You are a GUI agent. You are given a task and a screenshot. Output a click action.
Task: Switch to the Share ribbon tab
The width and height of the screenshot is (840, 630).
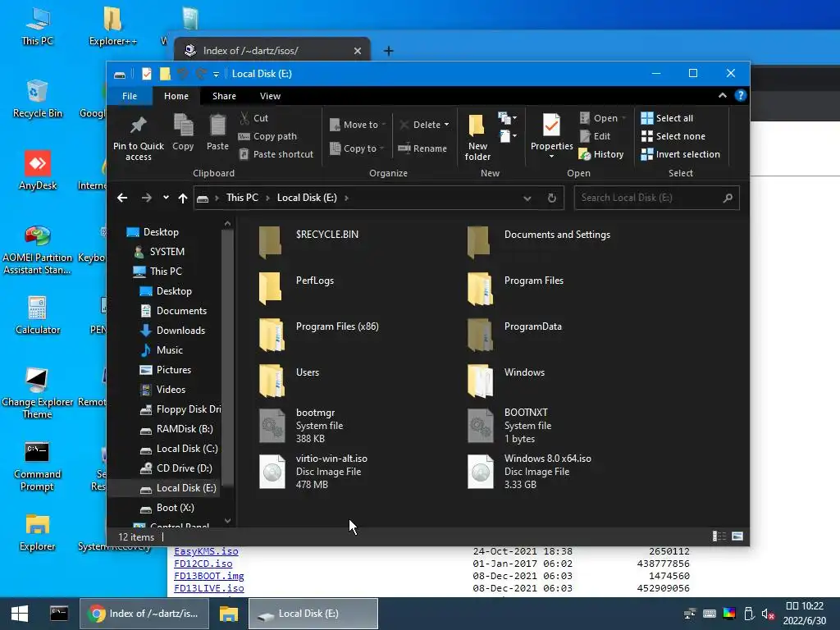click(224, 96)
